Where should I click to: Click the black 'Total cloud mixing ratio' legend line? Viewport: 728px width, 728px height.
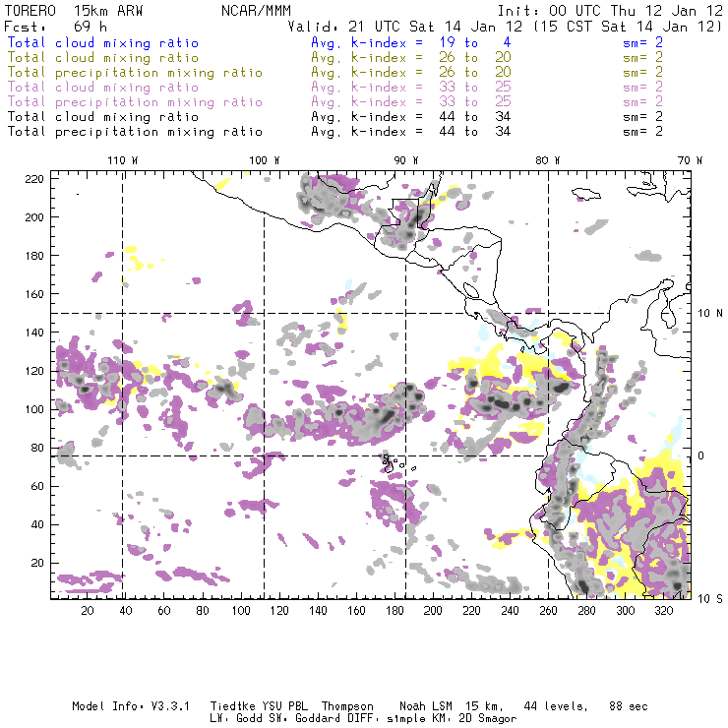tap(103, 117)
